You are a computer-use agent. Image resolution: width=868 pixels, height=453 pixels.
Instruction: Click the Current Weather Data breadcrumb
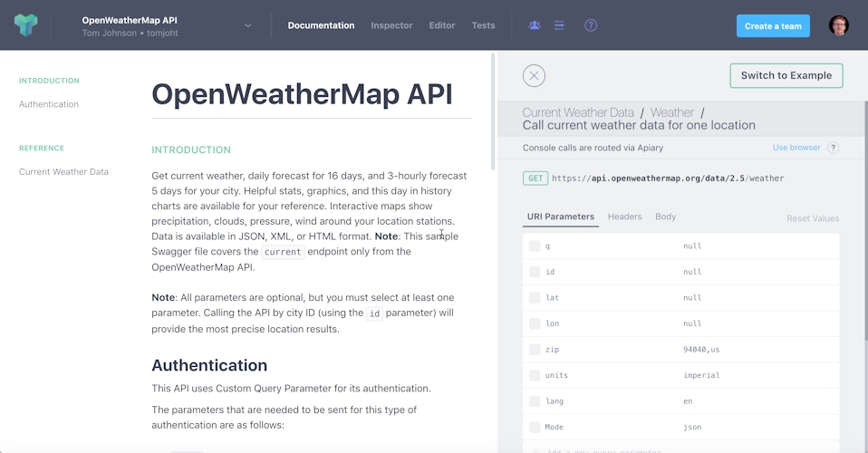click(x=578, y=112)
